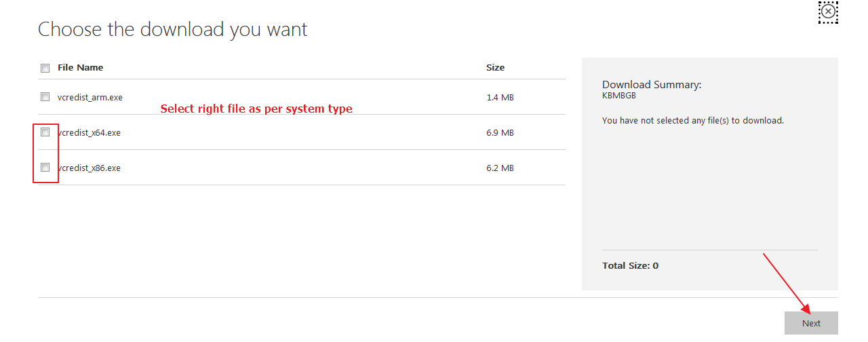Click the Download Summary heading
Screen dimensions: 868x342
(651, 85)
